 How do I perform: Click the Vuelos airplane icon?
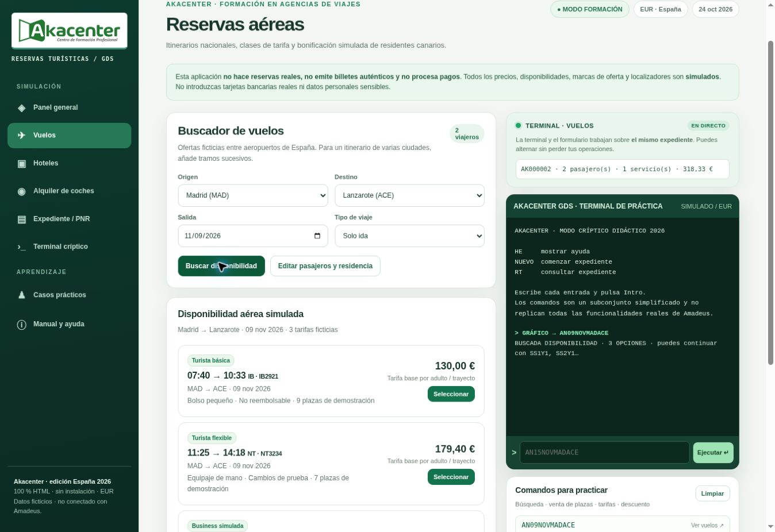point(22,136)
